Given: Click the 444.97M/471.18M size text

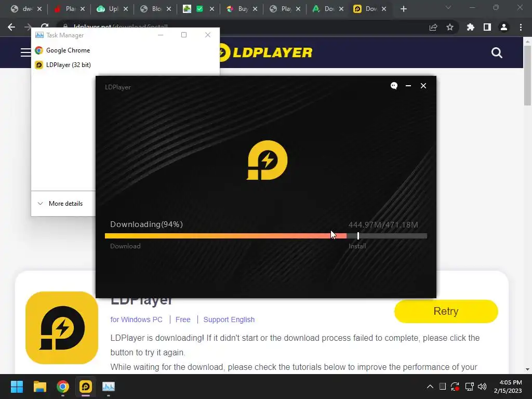Looking at the screenshot, I should click(x=383, y=224).
